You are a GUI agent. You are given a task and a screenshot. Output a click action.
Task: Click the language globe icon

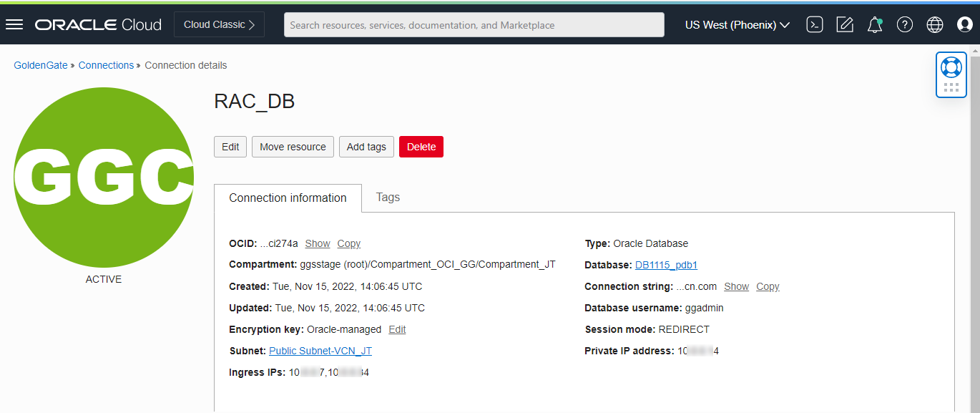click(934, 24)
